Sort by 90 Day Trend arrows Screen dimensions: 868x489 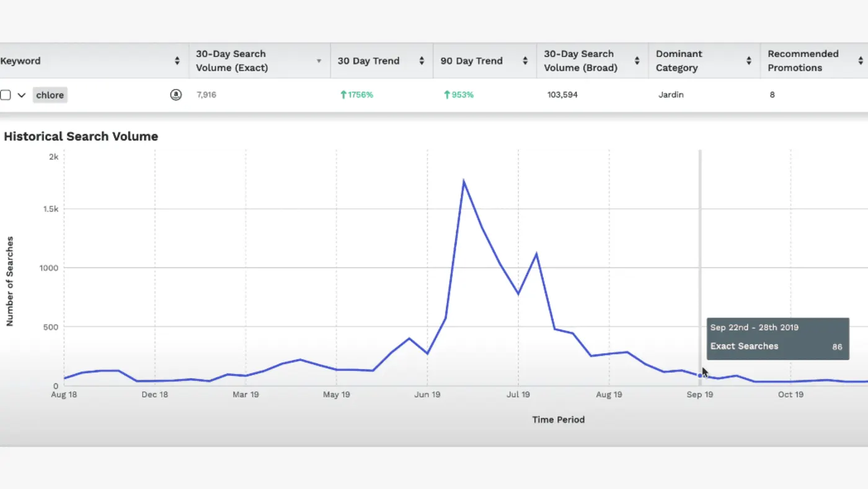coord(525,61)
